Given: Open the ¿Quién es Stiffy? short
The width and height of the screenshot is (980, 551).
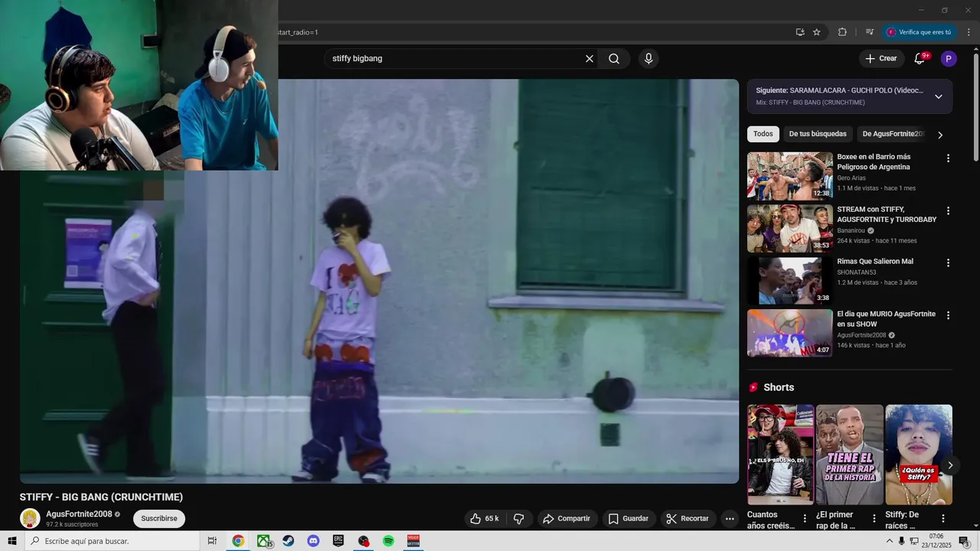Looking at the screenshot, I should point(919,455).
